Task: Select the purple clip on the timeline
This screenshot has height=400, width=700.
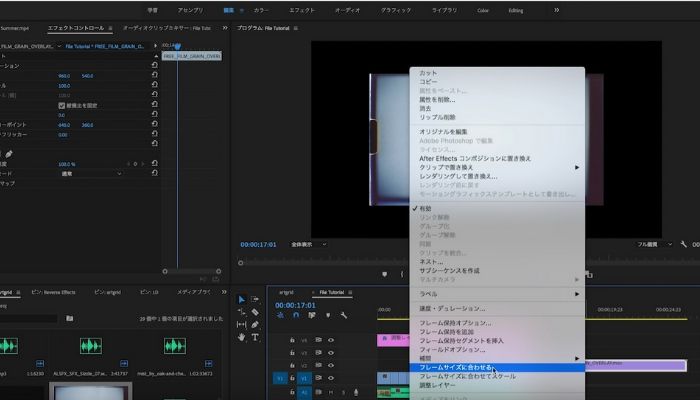Action: (x=635, y=366)
